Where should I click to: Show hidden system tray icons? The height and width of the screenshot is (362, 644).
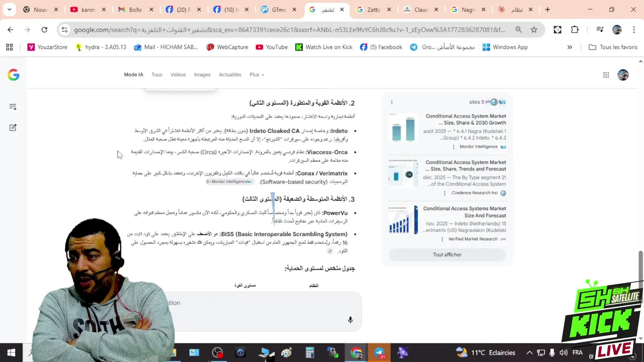pyautogui.click(x=529, y=353)
